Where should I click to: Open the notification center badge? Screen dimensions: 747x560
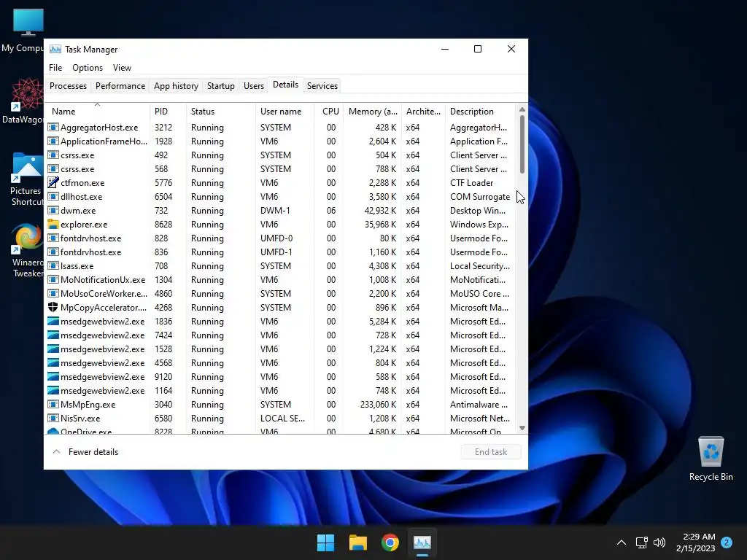coord(727,542)
